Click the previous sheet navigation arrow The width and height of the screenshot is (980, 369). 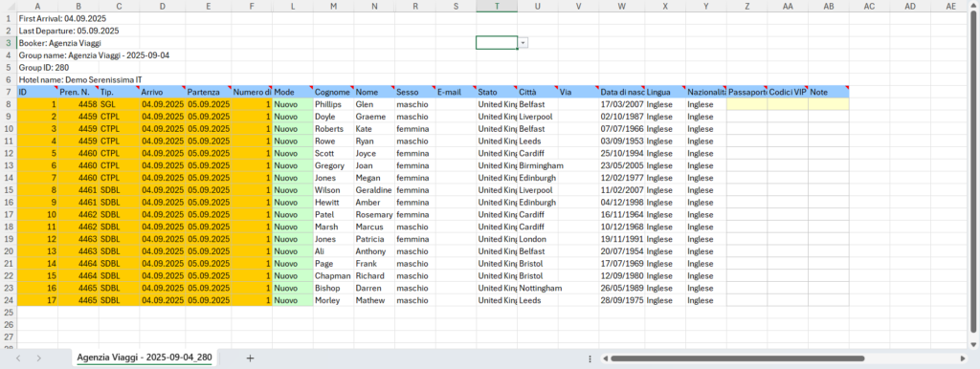19,358
